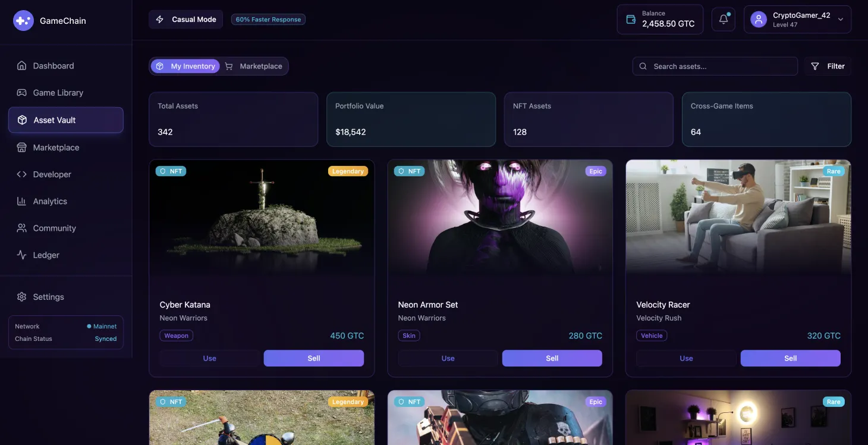Select the My Inventory tab

(185, 66)
